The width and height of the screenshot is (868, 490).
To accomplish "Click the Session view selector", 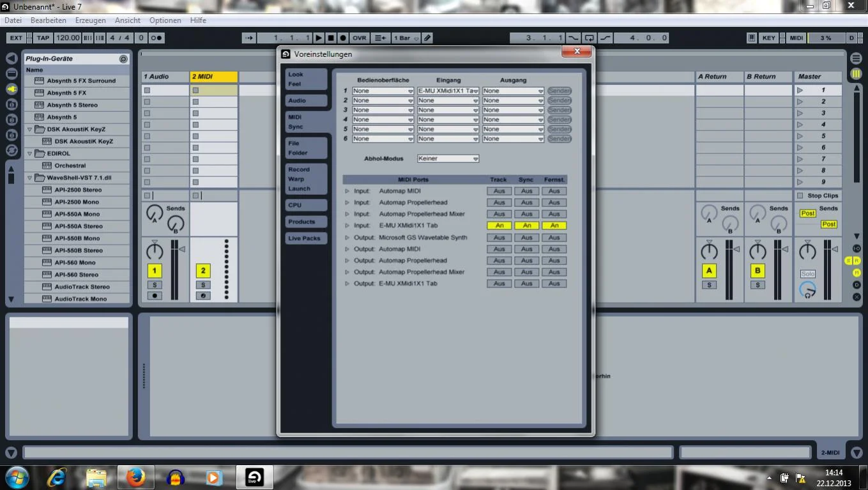I will pos(857,73).
